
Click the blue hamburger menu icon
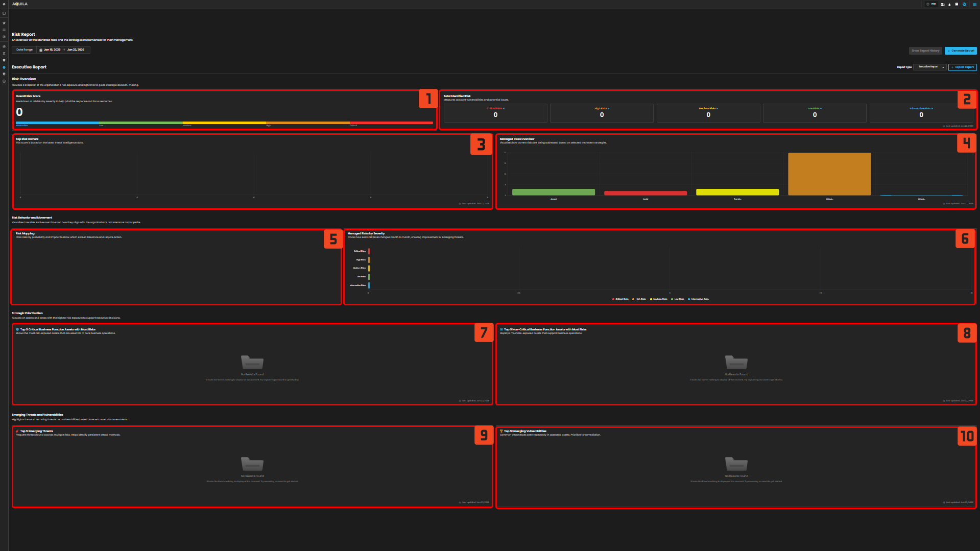(x=974, y=4)
